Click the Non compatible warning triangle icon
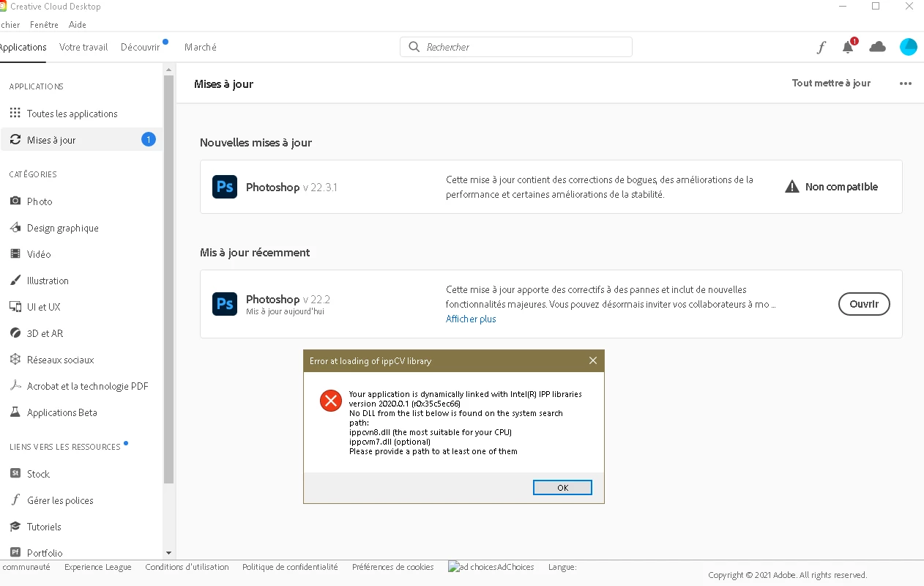The image size is (924, 586). click(792, 187)
